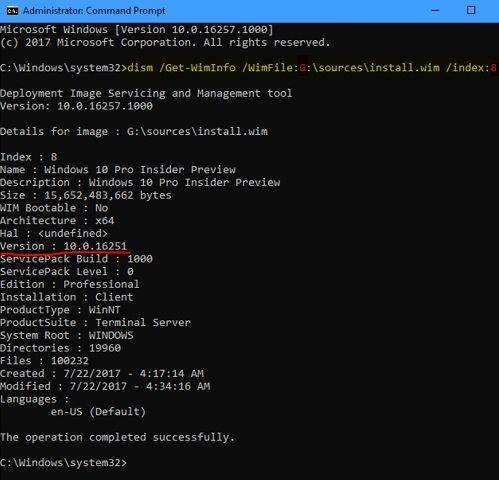Click the operation completed successfully message

point(117,437)
